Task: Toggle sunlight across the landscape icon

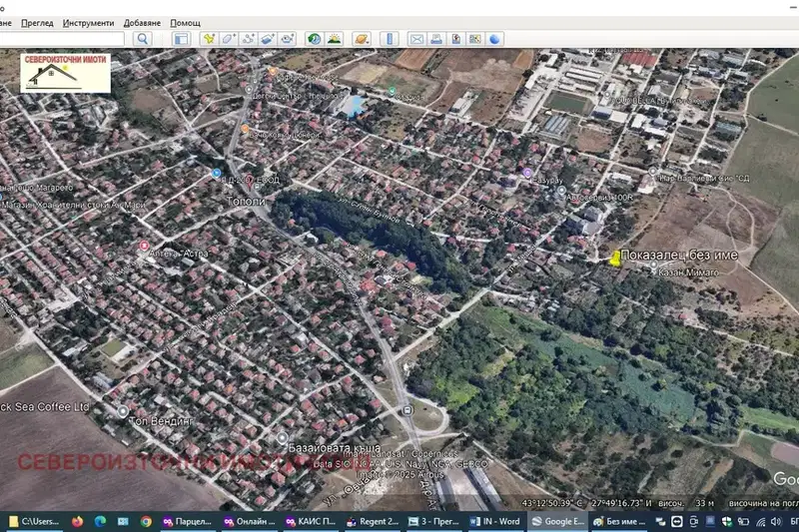Action: click(335, 39)
